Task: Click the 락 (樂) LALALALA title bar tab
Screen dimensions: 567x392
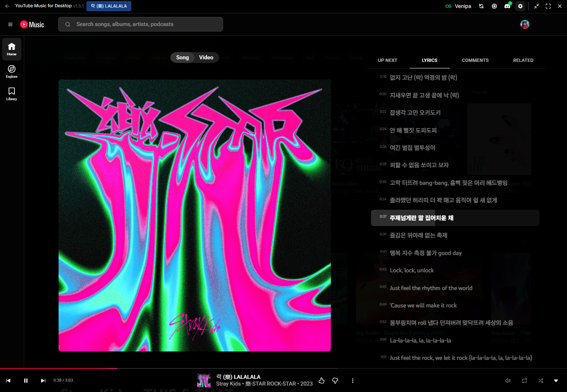Action: pyautogui.click(x=109, y=6)
